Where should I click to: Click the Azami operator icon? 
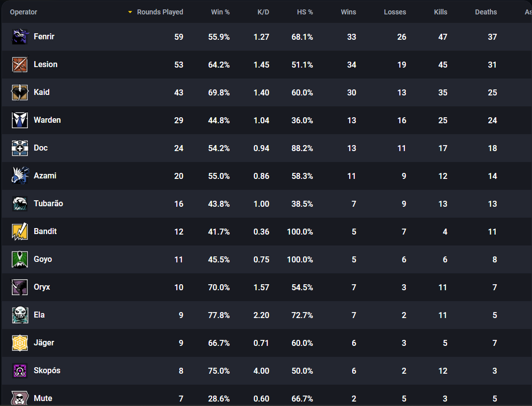[20, 176]
